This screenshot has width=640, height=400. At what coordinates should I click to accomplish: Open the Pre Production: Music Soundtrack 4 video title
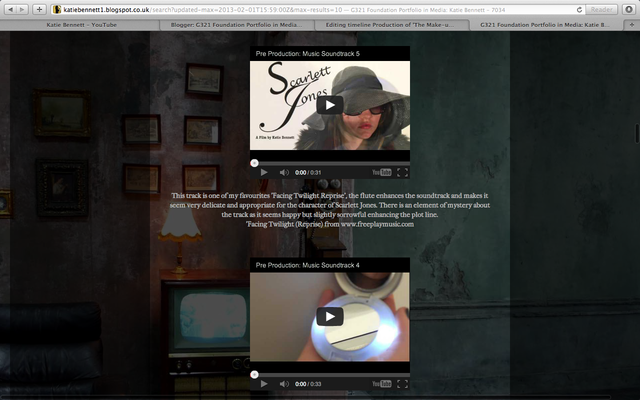click(x=307, y=265)
